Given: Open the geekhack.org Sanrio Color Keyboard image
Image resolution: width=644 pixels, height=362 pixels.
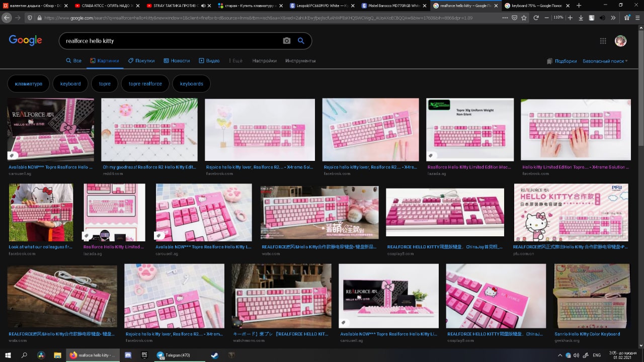Looking at the screenshot, I should pos(592,296).
